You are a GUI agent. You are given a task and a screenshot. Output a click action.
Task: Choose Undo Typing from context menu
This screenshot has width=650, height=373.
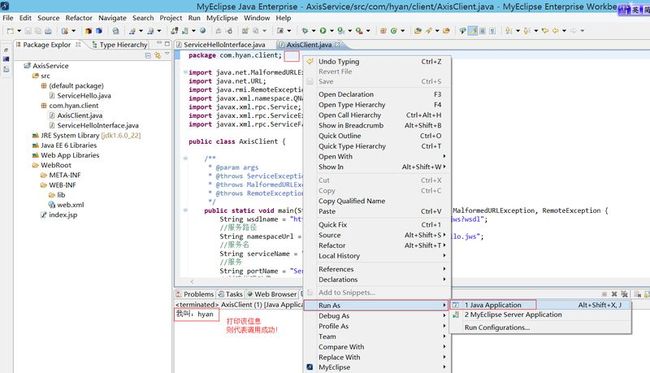[377, 61]
